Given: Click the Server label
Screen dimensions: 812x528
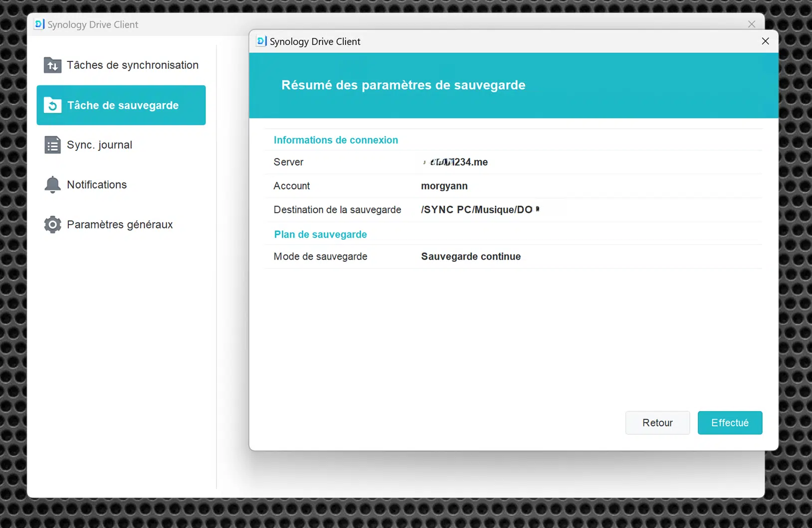Looking at the screenshot, I should tap(288, 162).
